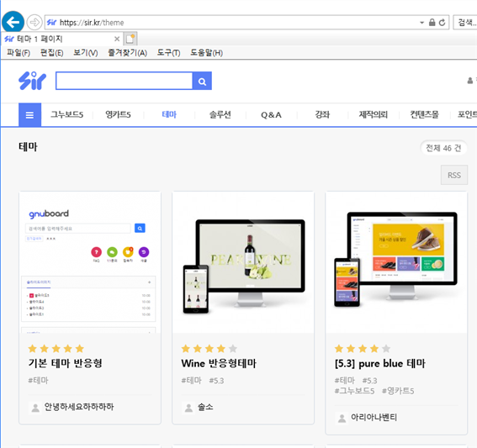Open the 기본 테마 반응형 title
This screenshot has width=477, height=448.
(x=65, y=363)
